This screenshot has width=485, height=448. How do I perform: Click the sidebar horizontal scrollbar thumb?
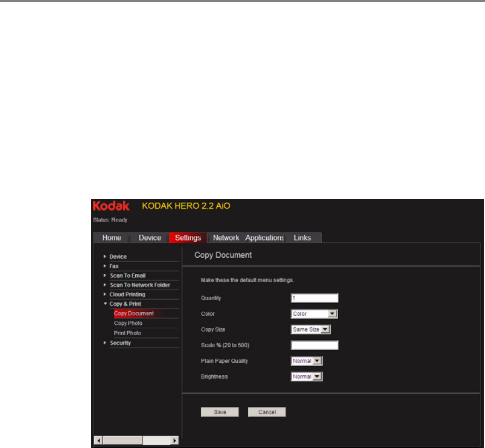point(123,440)
